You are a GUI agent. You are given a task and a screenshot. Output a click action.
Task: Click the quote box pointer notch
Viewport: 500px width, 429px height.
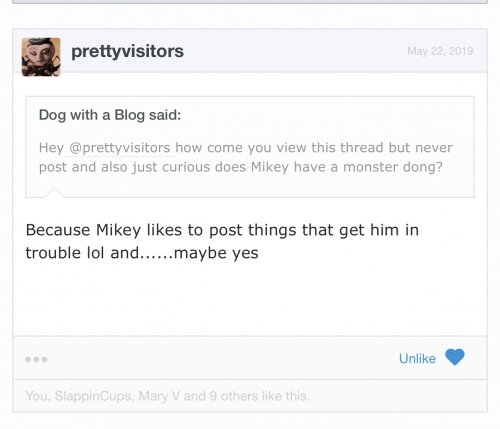tap(54, 192)
